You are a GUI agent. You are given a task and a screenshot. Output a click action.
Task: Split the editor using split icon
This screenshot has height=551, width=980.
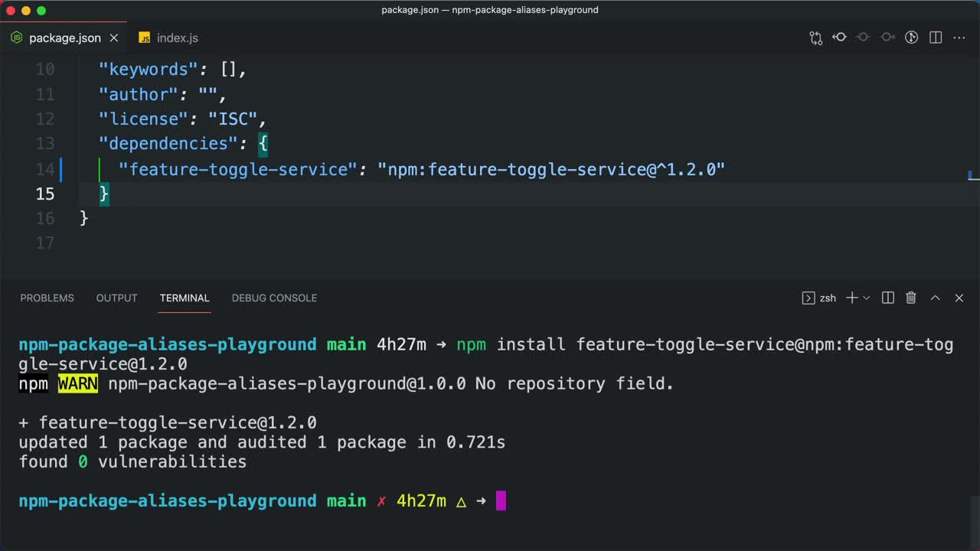936,37
